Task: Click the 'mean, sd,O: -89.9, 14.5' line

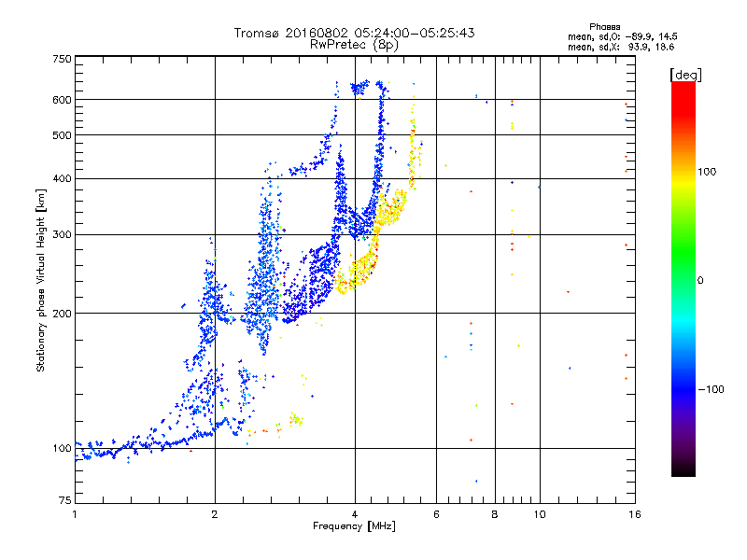Action: pos(622,36)
